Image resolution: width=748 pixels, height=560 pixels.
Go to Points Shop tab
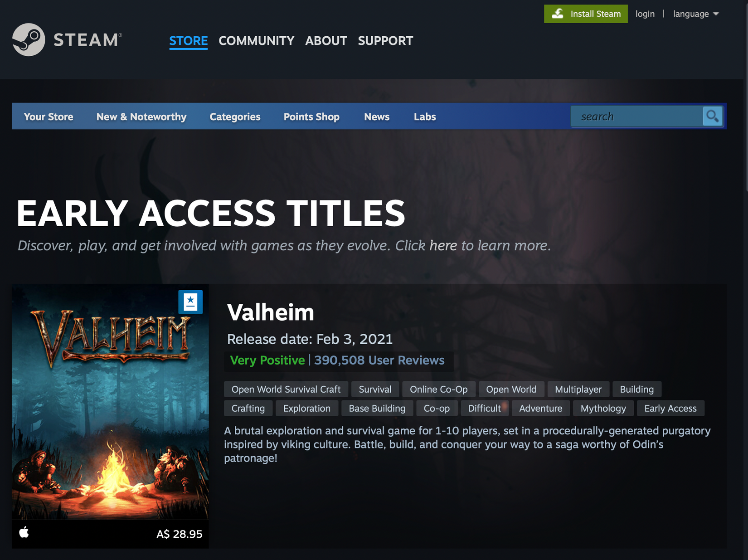click(x=311, y=117)
